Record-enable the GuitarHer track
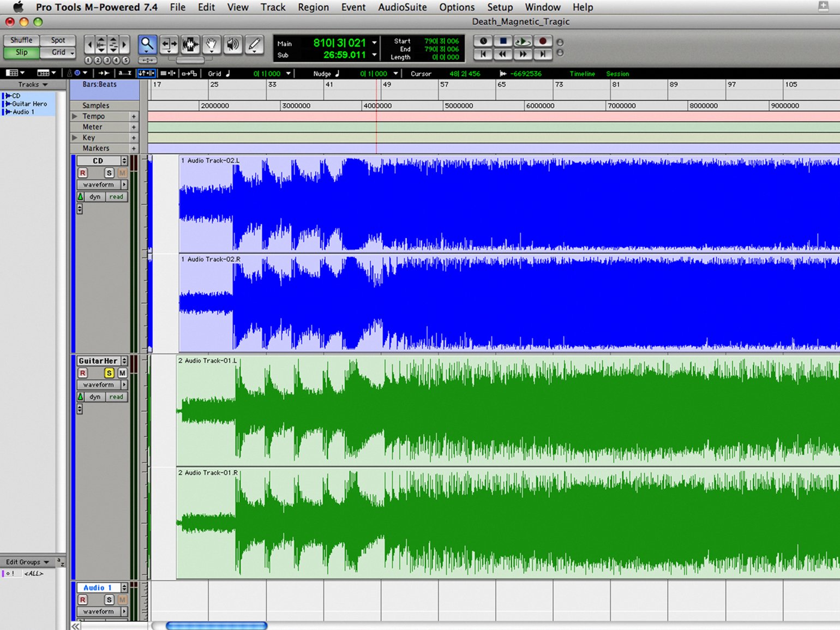Viewport: 840px width, 630px height. pyautogui.click(x=82, y=373)
